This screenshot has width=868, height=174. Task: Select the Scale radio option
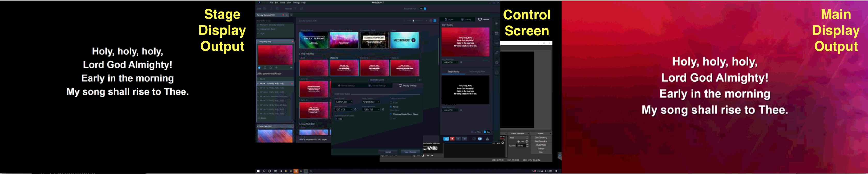(x=391, y=103)
